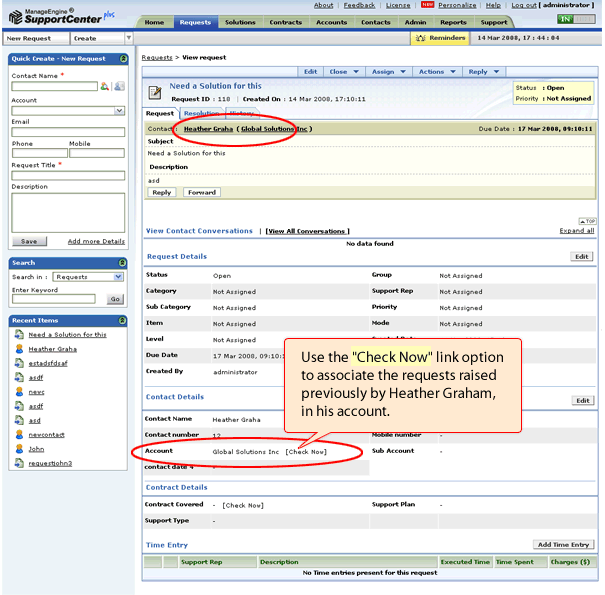This screenshot has width=605, height=595.
Task: Click the Description text area
Action: 68,212
